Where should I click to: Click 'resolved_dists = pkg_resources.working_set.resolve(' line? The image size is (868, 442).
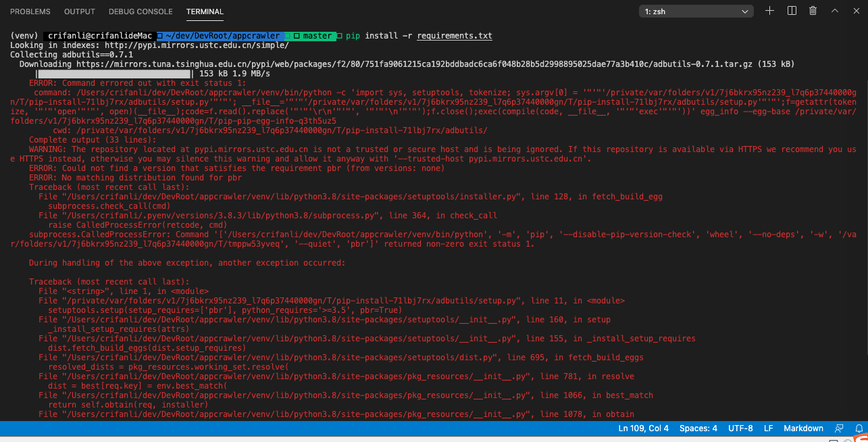click(x=168, y=367)
